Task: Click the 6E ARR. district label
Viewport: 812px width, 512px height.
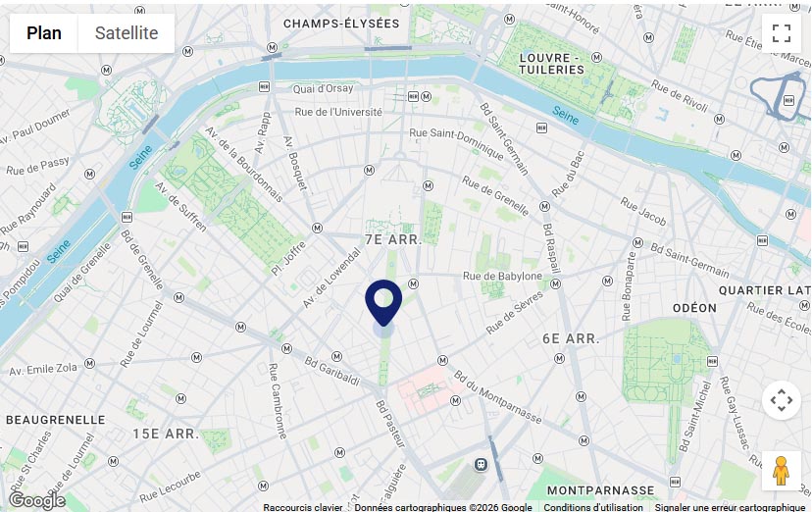Action: click(x=571, y=339)
